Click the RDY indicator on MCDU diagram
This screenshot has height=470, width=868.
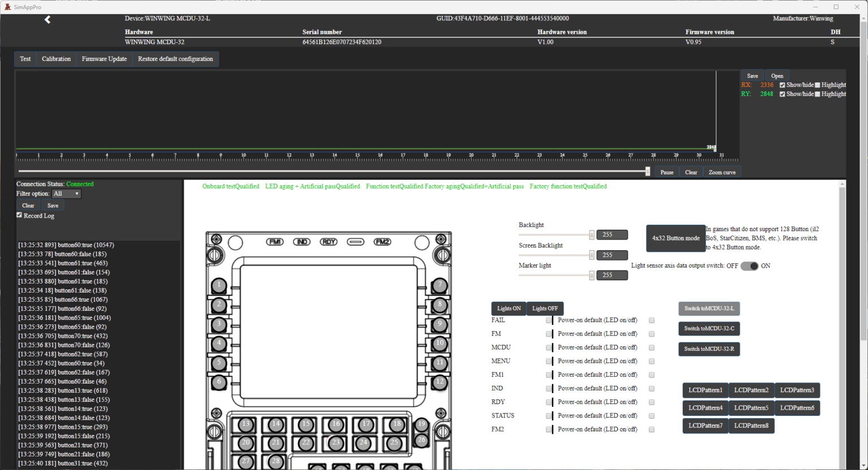328,242
